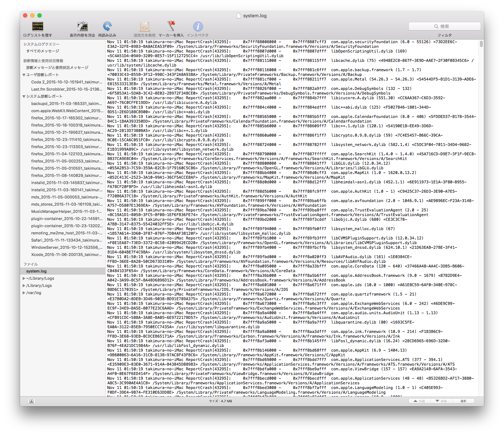Viewport: 504px width, 435px height.
Task: Click the system.log document icon in title bar
Action: (x=239, y=15)
